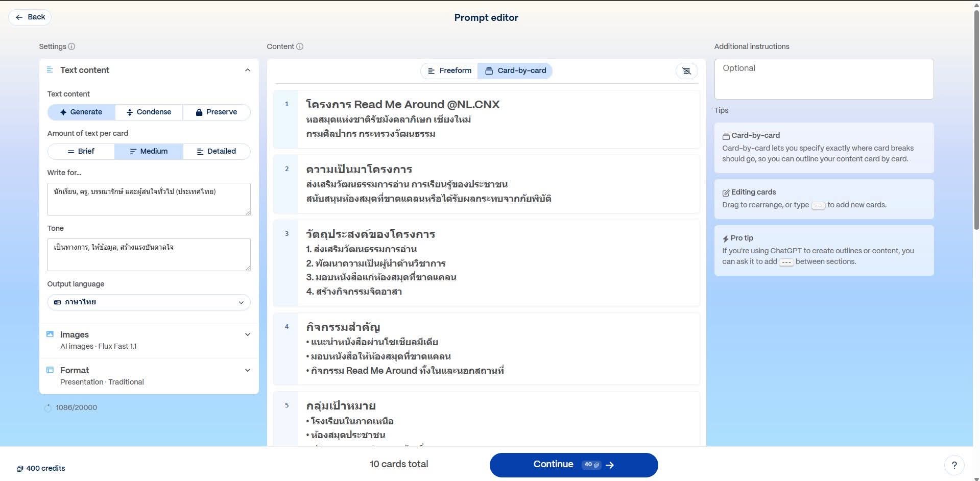The image size is (980, 481).
Task: Click the Additional instructions text field
Action: click(823, 79)
